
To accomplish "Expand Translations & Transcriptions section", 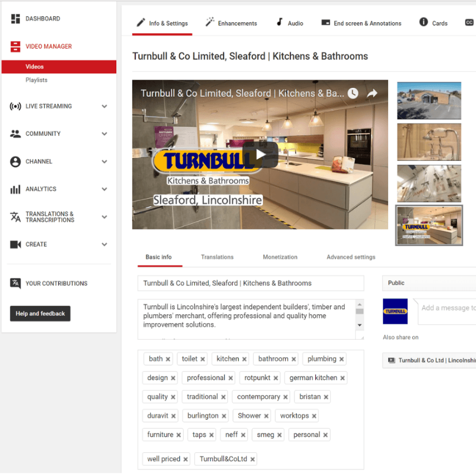I will coord(104,217).
